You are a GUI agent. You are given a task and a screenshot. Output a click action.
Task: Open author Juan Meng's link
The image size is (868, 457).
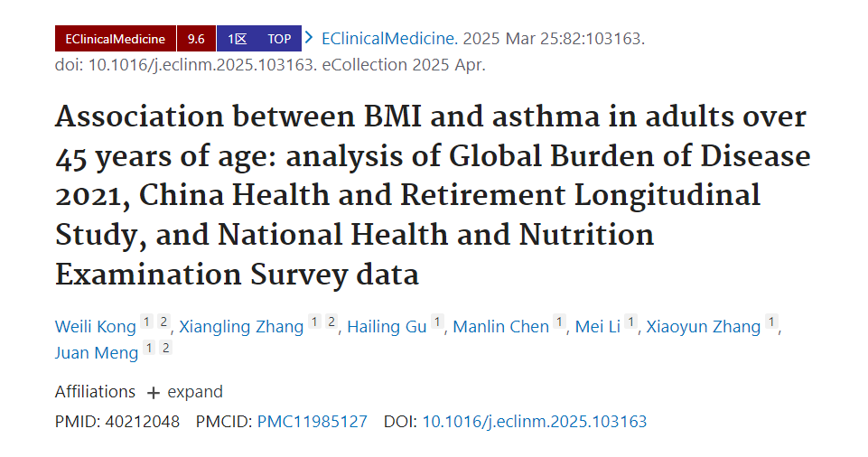tap(97, 353)
